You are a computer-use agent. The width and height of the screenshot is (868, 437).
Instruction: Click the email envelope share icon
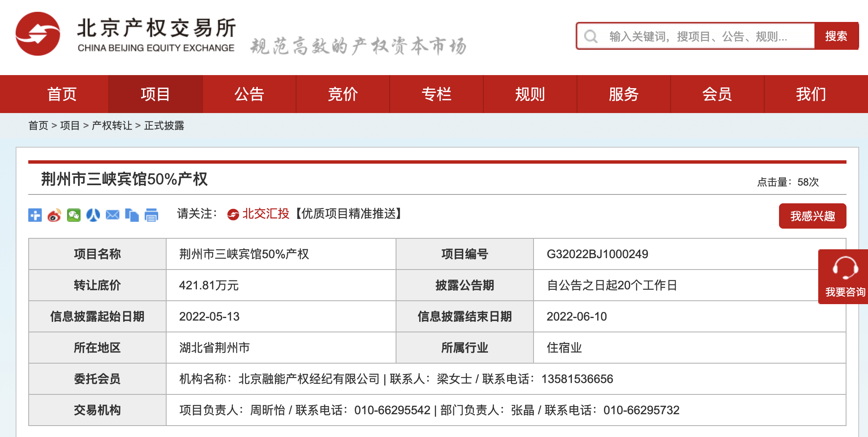pyautogui.click(x=113, y=215)
